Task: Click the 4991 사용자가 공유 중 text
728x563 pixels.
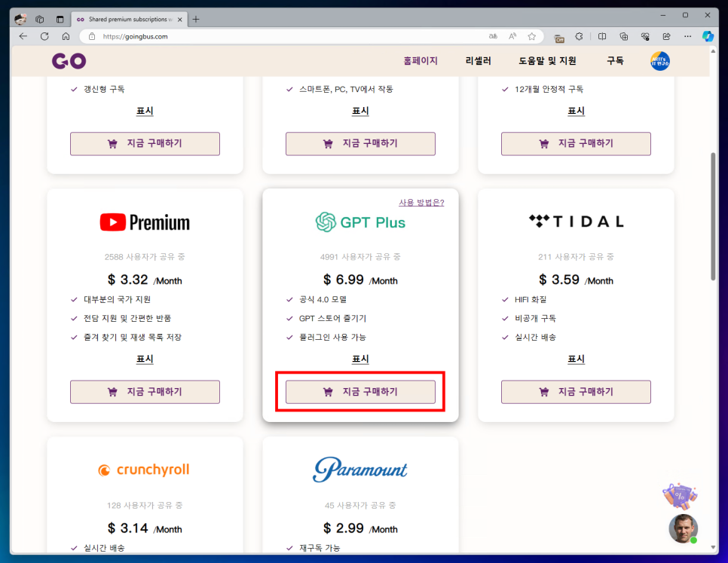Action: point(360,257)
